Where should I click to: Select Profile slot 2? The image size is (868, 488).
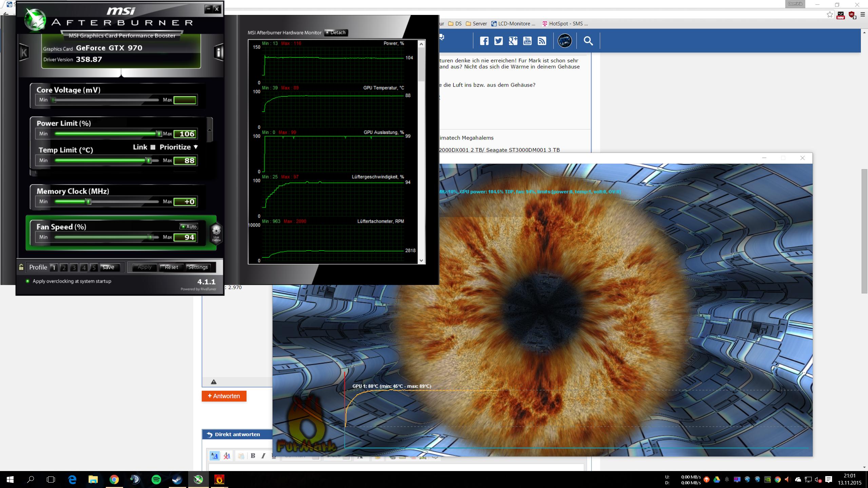(63, 268)
